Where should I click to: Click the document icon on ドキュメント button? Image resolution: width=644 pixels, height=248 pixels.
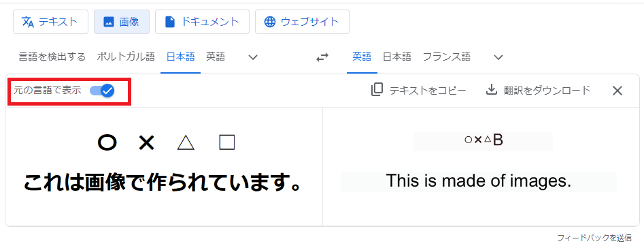[169, 22]
